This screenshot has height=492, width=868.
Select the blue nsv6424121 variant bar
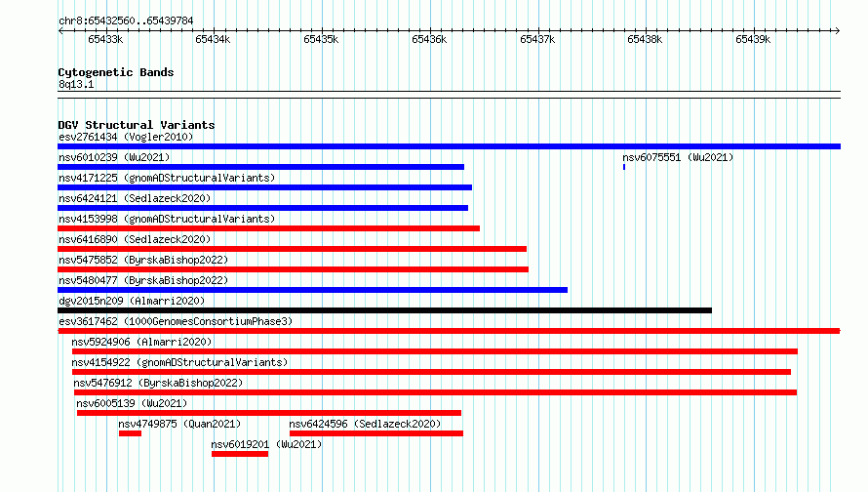click(263, 208)
